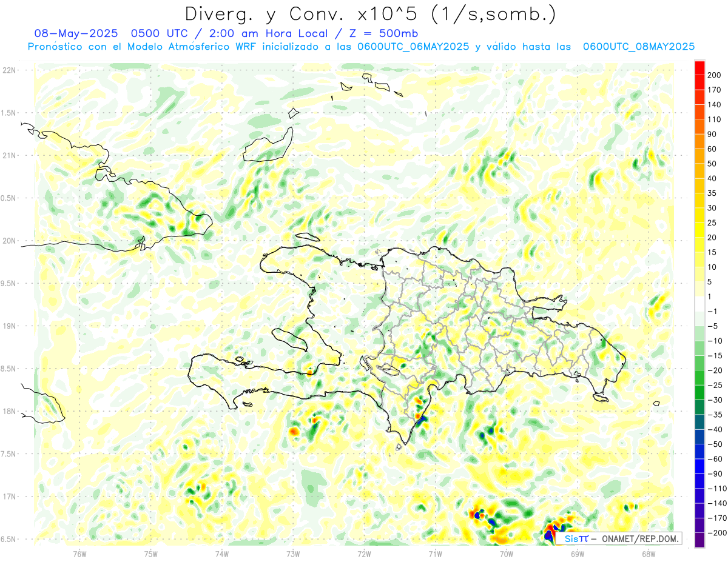Click the colorbar value '-140'

tap(716, 503)
